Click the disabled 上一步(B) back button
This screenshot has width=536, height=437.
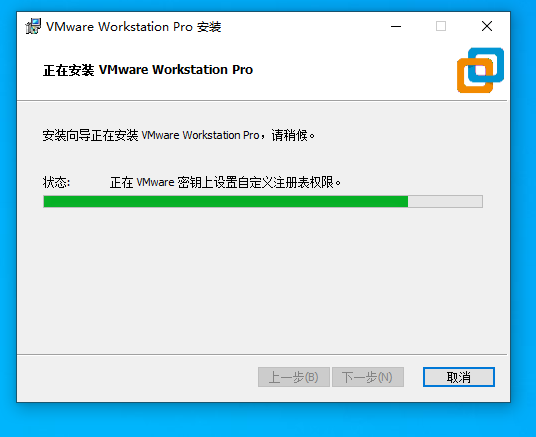294,377
